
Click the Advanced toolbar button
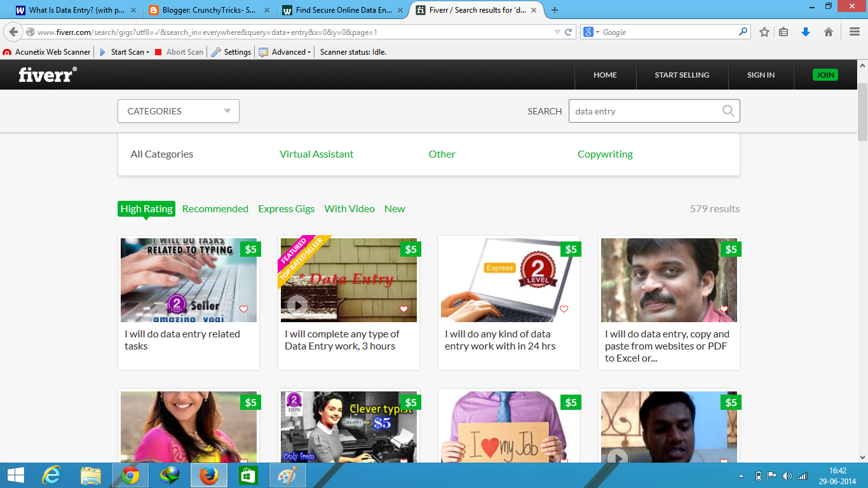285,52
